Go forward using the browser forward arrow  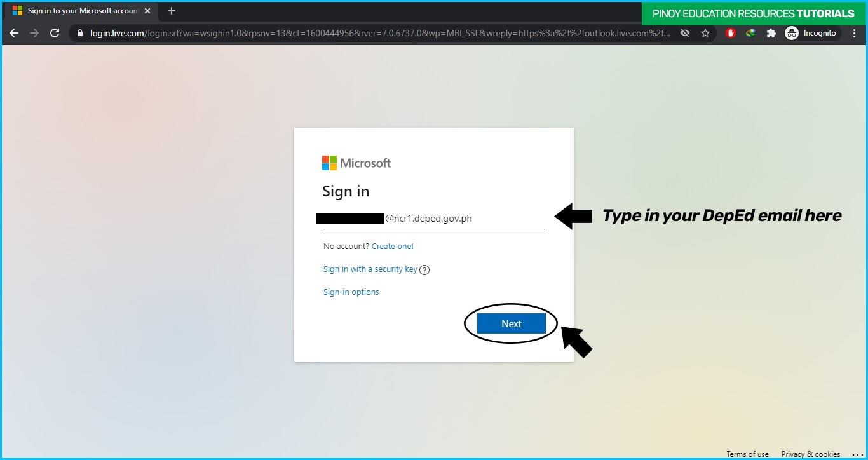coord(34,33)
